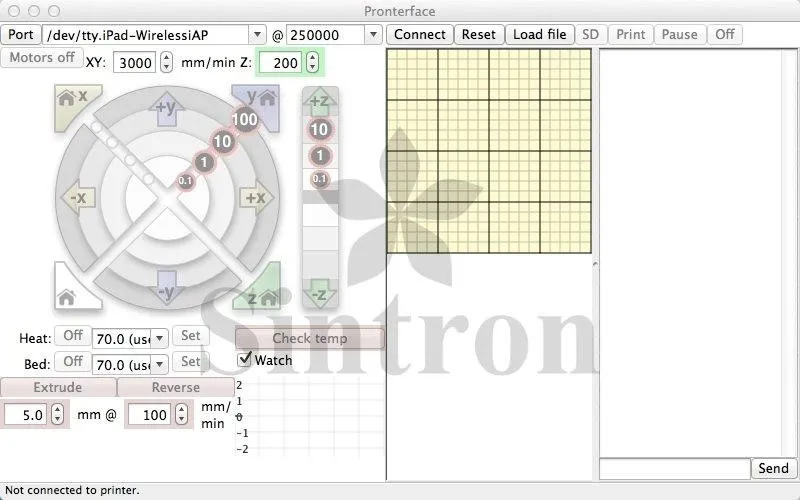
Task: Expand the baud rate dropdown
Action: 374,35
